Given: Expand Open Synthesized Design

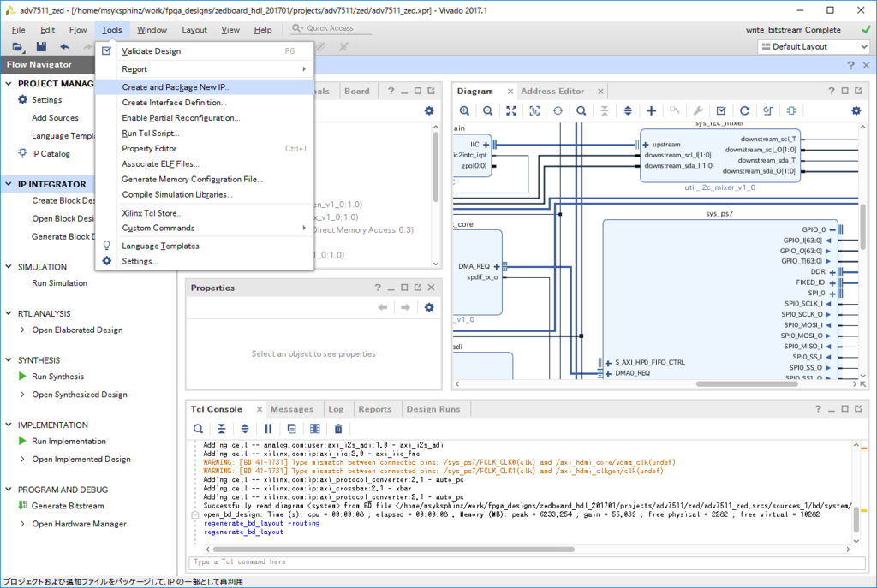Looking at the screenshot, I should (22, 395).
